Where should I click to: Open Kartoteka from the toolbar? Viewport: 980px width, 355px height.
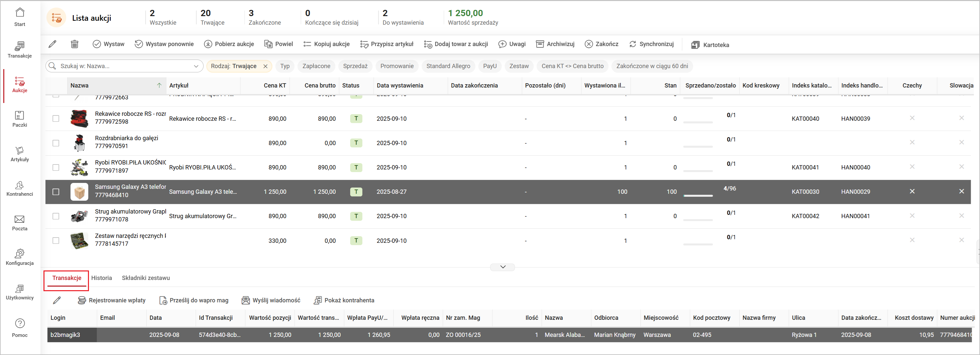[x=710, y=45]
